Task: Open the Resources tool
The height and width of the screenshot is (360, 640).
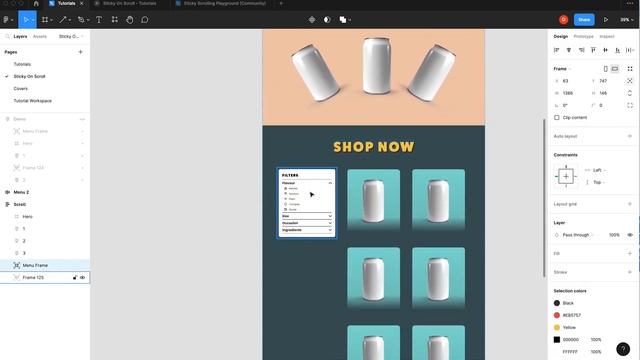Action: (x=115, y=20)
